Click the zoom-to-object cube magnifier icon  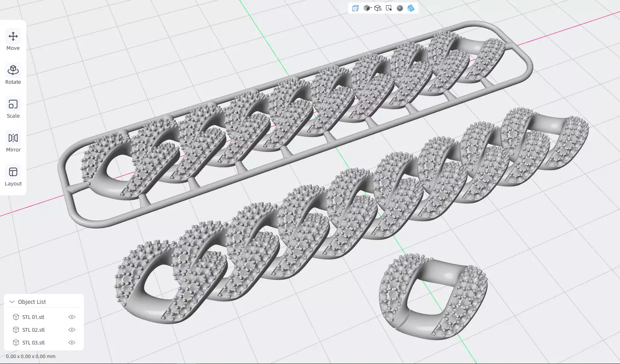378,8
